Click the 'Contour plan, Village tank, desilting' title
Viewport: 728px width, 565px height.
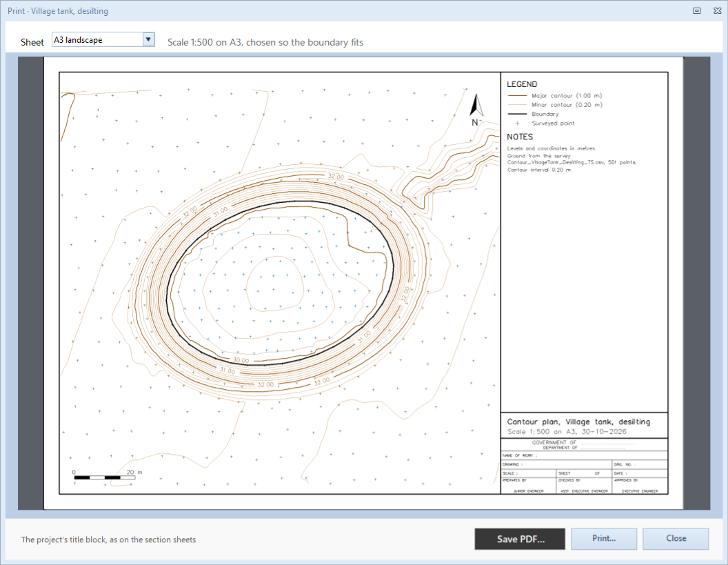tap(578, 422)
